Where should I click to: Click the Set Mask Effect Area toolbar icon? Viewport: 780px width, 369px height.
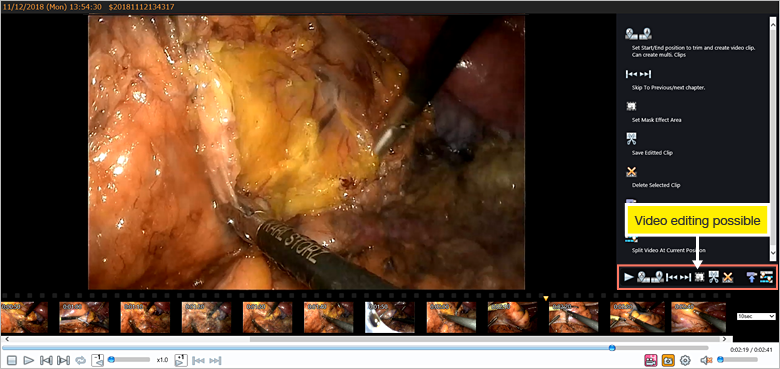coord(699,277)
